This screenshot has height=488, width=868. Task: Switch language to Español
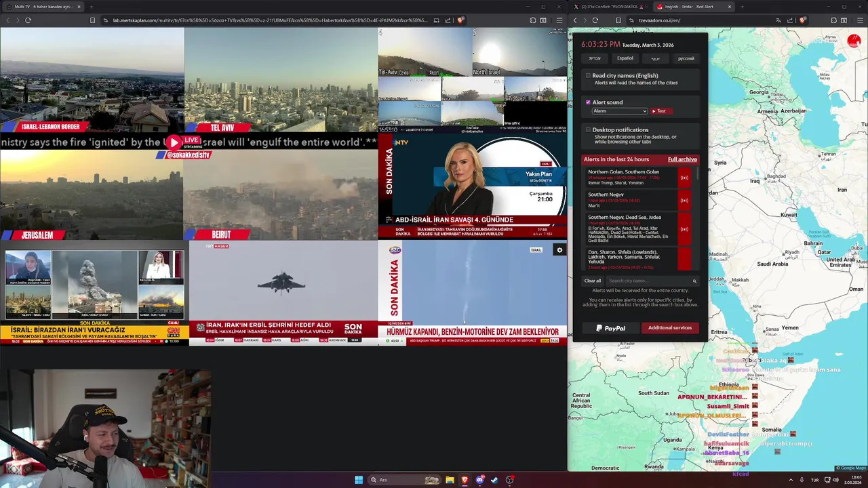pyautogui.click(x=625, y=58)
